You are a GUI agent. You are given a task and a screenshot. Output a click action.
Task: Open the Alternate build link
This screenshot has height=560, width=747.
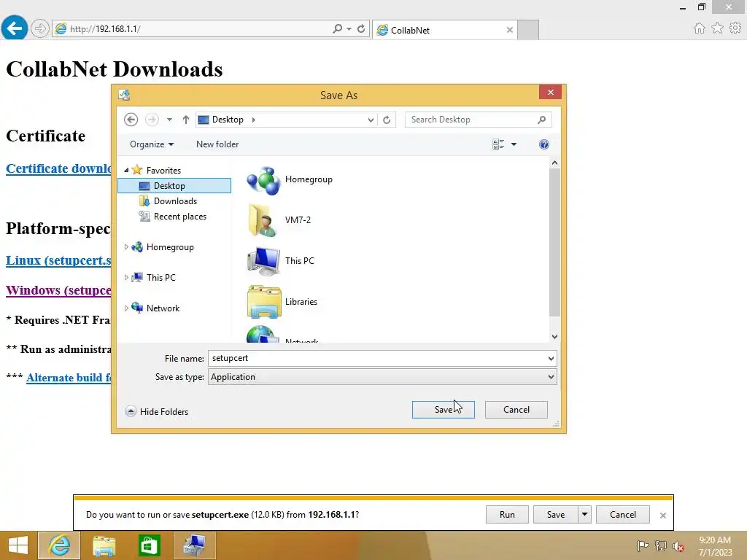(69, 378)
